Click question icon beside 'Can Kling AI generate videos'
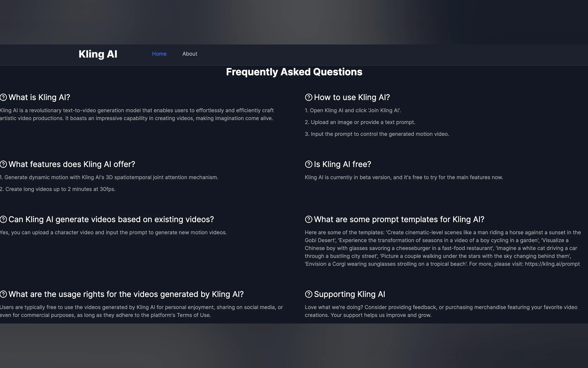The height and width of the screenshot is (368, 588). [3, 219]
